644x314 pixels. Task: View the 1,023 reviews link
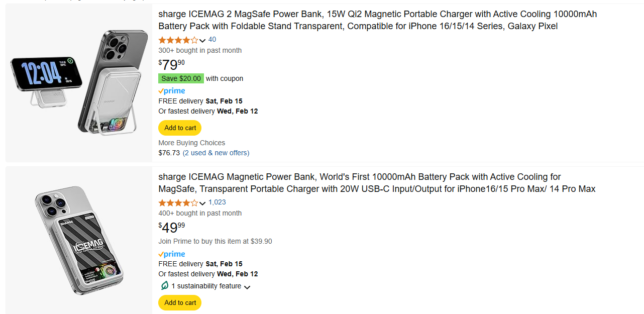217,202
